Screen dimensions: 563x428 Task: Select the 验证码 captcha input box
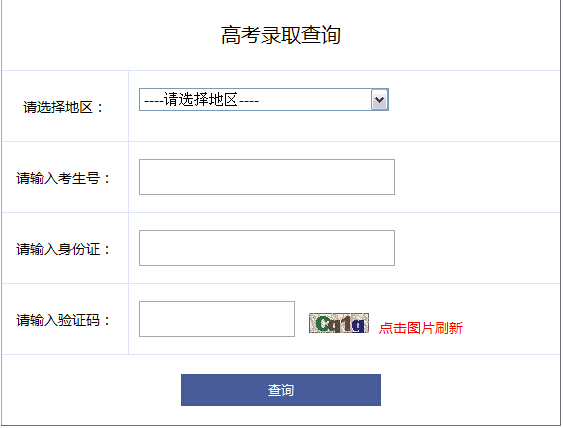[217, 319]
